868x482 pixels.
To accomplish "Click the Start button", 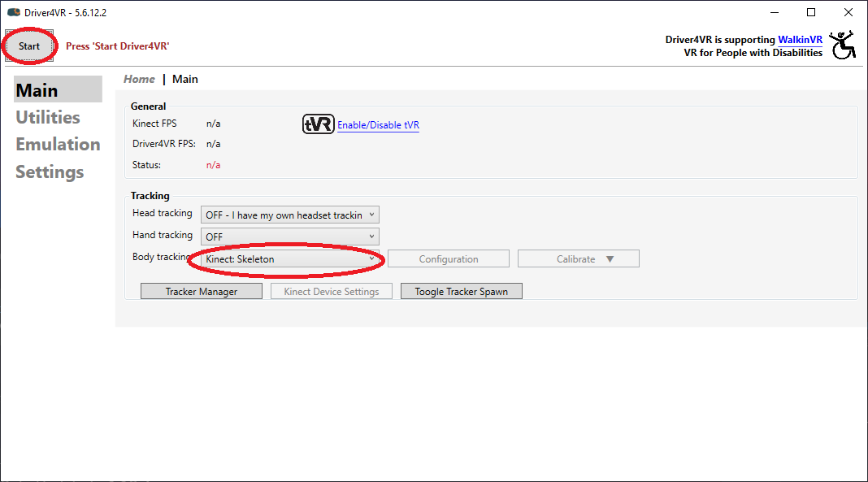I will coord(28,46).
